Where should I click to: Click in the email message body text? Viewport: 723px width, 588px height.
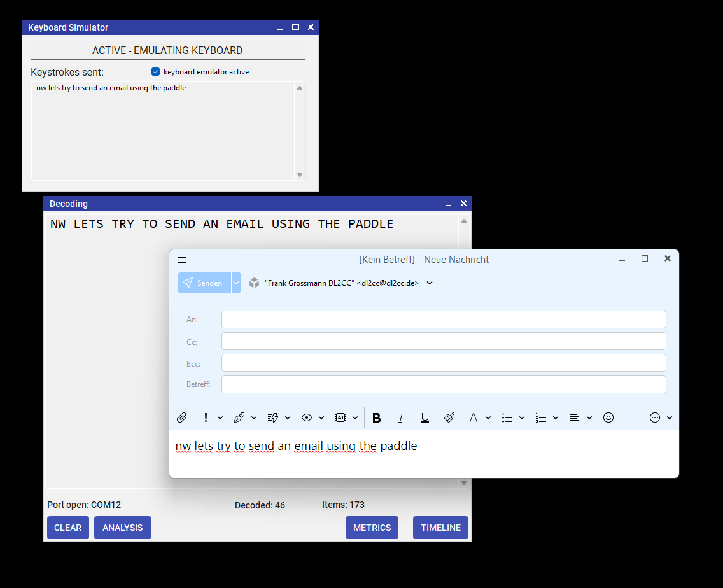coord(296,446)
